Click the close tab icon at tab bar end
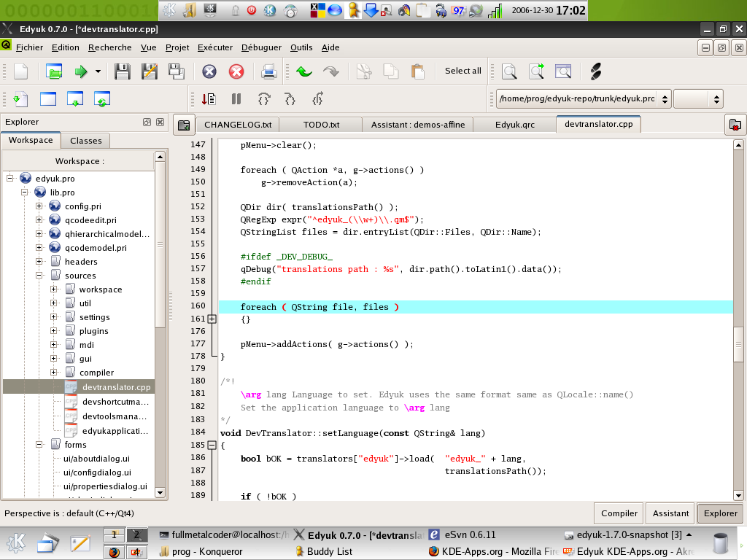This screenshot has width=747, height=560. pos(735,125)
